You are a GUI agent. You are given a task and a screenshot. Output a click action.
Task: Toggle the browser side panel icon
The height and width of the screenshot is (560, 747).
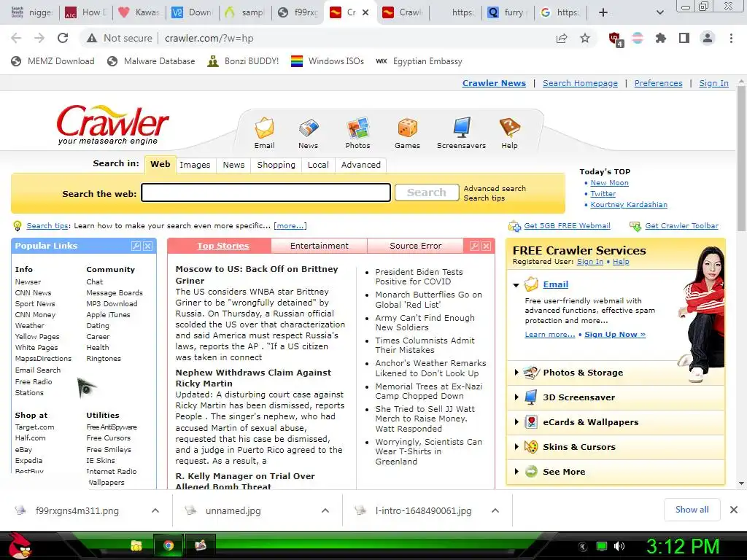(x=684, y=38)
